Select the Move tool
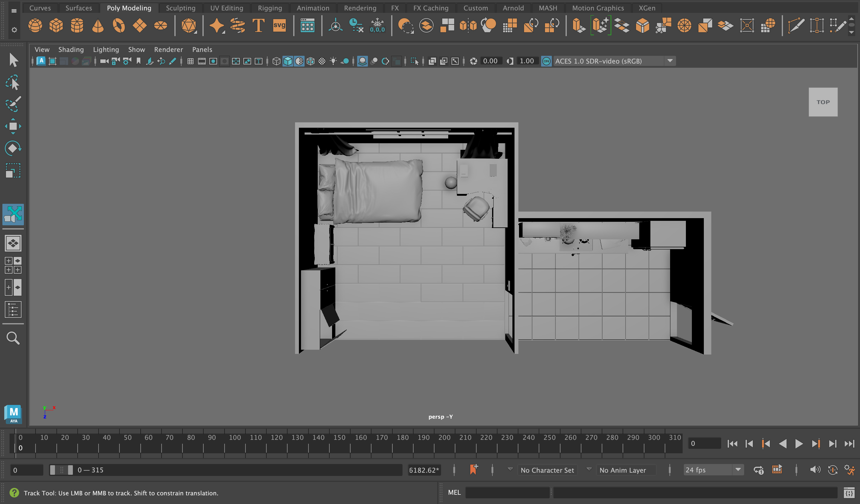860x504 pixels. click(13, 126)
